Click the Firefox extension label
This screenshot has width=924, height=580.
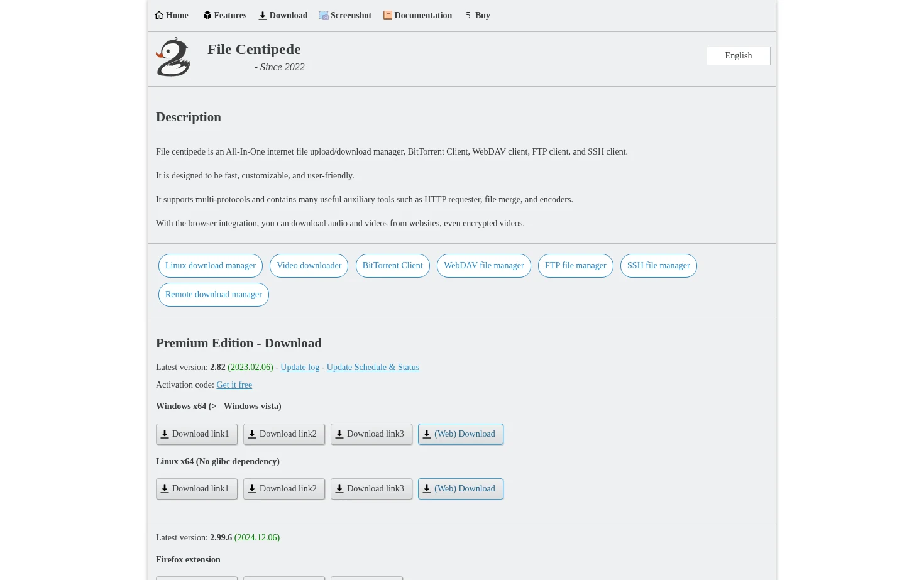(188, 560)
